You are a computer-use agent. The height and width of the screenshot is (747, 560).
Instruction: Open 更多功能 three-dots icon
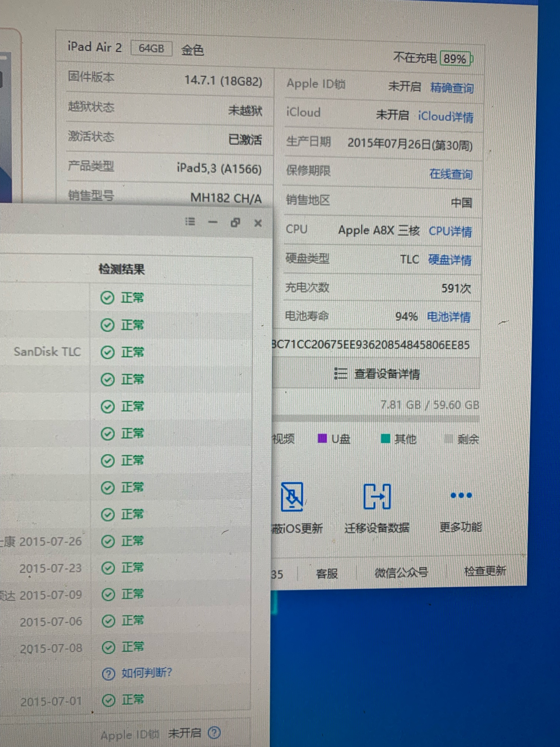click(x=461, y=495)
